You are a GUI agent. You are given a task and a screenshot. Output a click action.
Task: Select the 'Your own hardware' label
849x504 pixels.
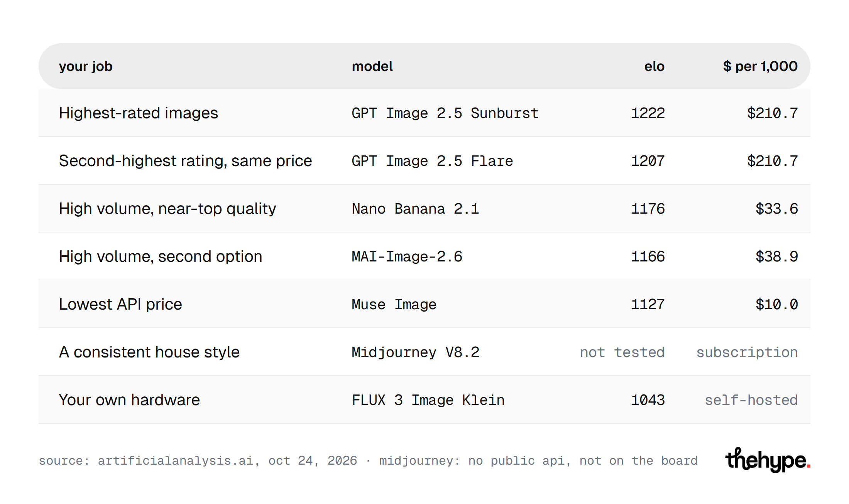[129, 400]
